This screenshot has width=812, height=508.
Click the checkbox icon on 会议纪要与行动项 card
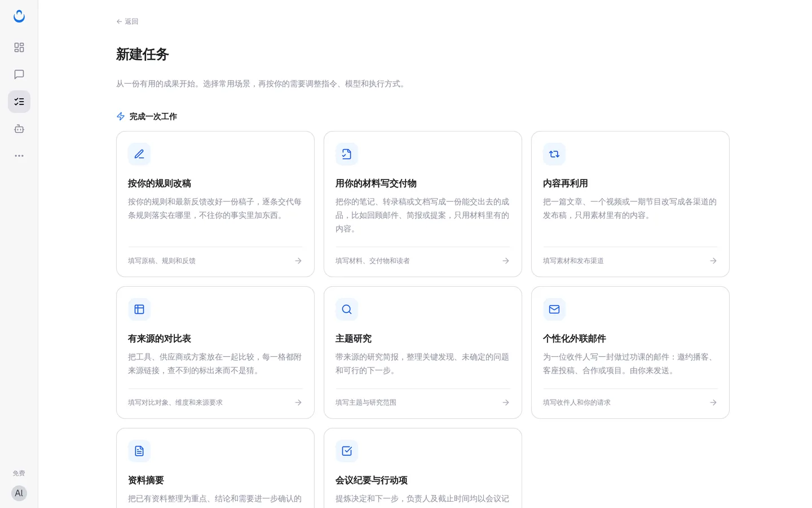347,451
